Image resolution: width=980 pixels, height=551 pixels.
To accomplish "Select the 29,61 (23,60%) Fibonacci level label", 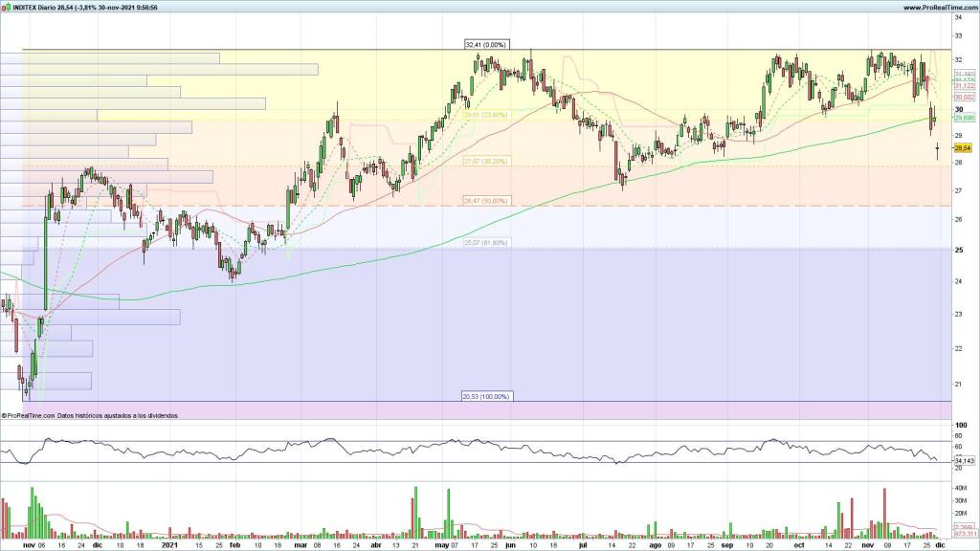I will pyautogui.click(x=485, y=115).
